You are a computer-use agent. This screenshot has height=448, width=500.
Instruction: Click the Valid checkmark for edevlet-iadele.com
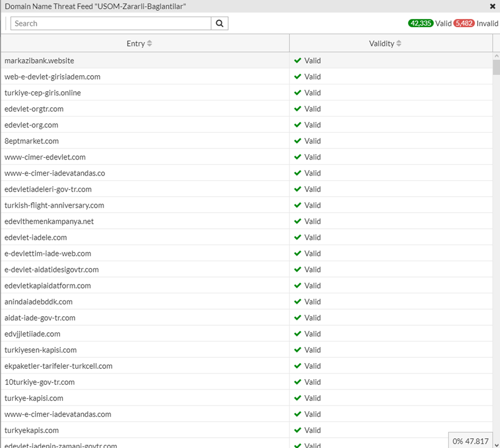[298, 237]
